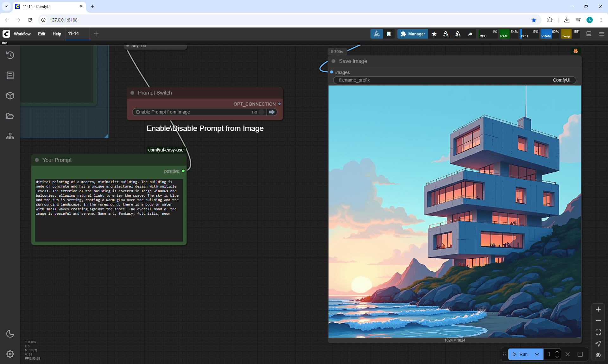Fit view using the frame icon
608x364 pixels.
tap(598, 332)
